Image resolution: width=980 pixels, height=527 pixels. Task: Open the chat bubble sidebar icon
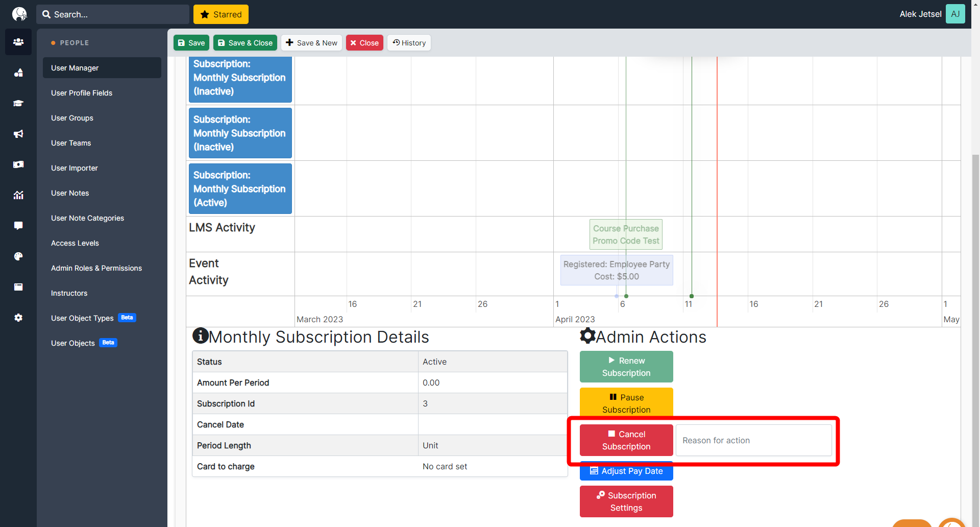click(x=18, y=226)
